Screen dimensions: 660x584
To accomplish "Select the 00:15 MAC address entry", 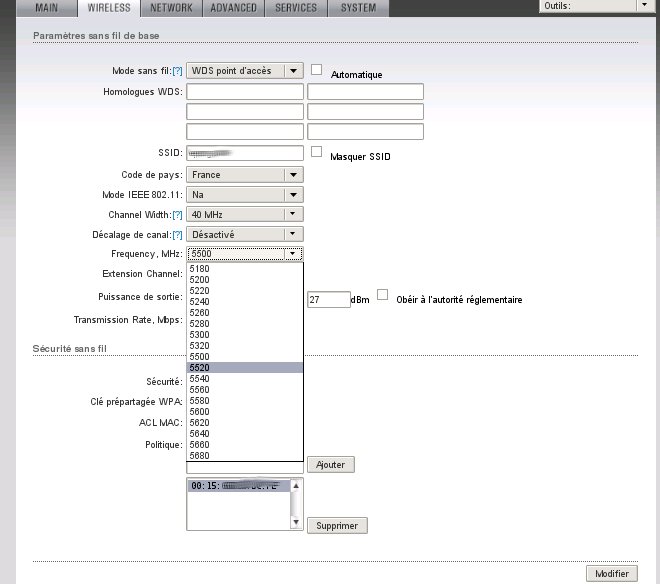I will click(x=239, y=485).
